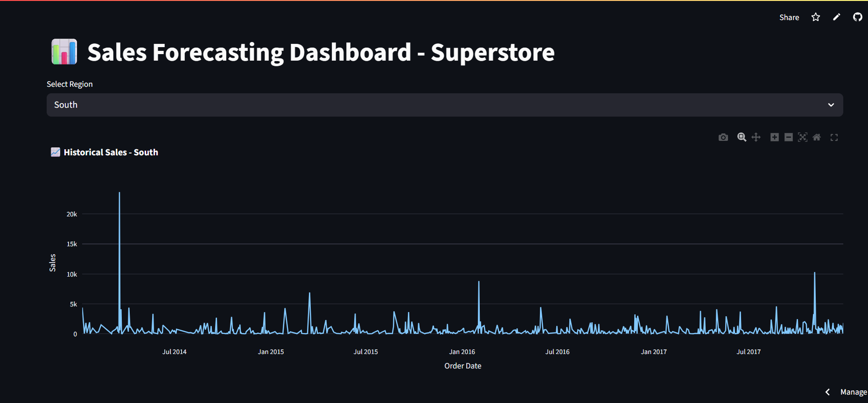Collapse the Manage panel with left chevron

pos(827,392)
